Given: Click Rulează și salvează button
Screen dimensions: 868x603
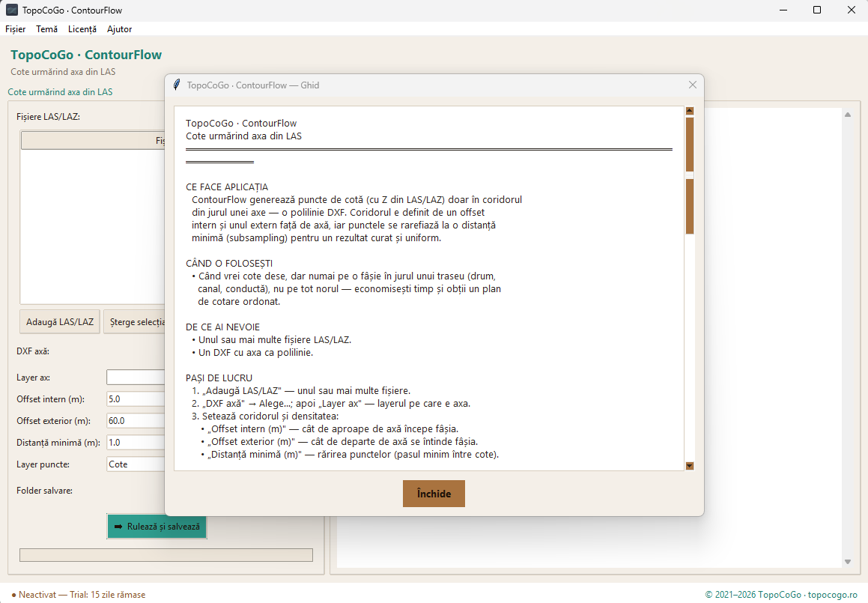Looking at the screenshot, I should [x=157, y=527].
